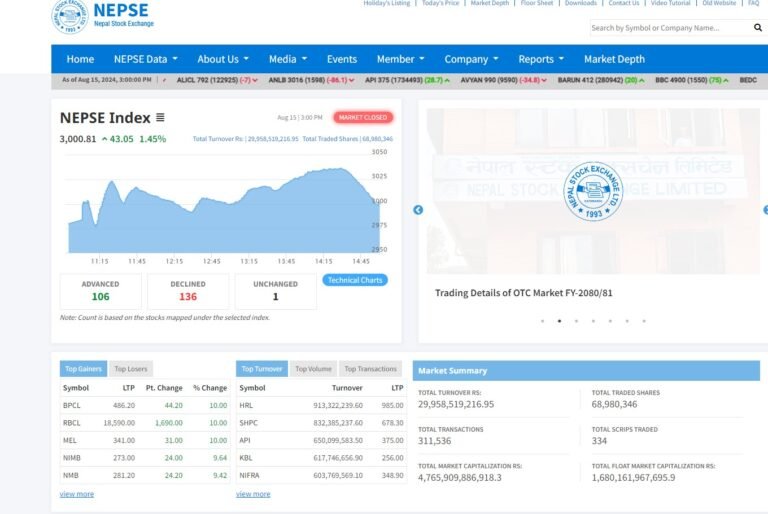Open the Floor Sheet top link
The height and width of the screenshot is (514, 768).
tap(537, 3)
